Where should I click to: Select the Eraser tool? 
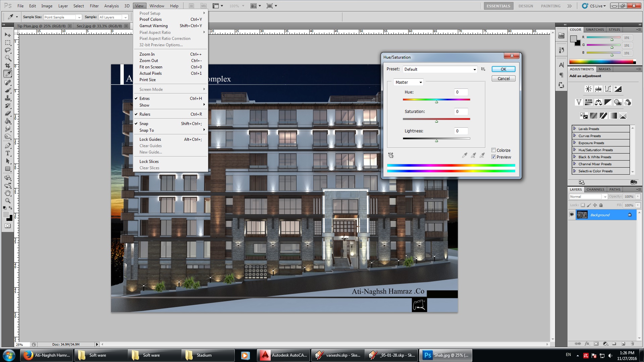point(8,113)
